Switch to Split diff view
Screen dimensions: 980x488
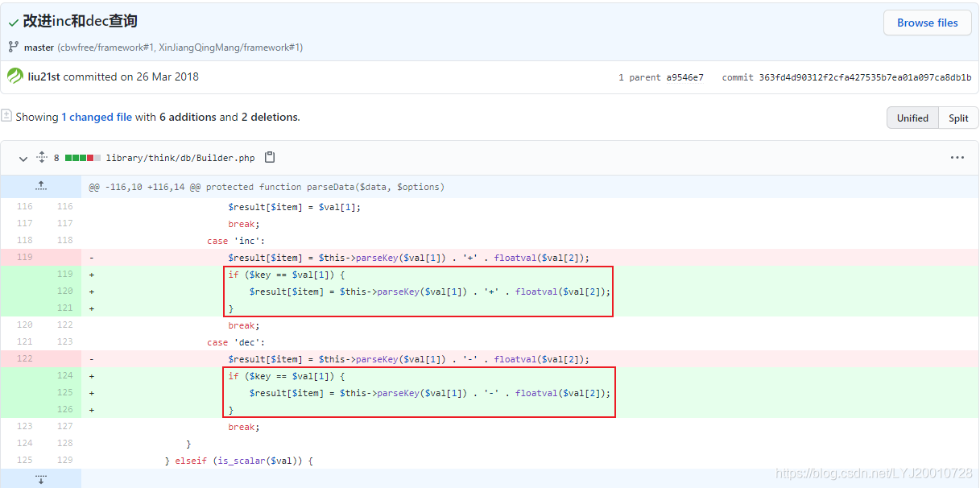958,118
